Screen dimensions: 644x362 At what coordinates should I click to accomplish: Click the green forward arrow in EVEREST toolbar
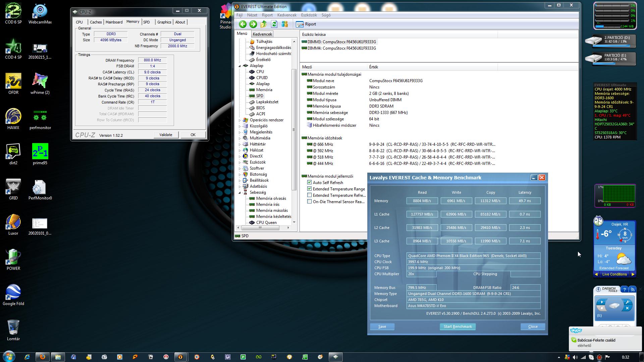(253, 24)
